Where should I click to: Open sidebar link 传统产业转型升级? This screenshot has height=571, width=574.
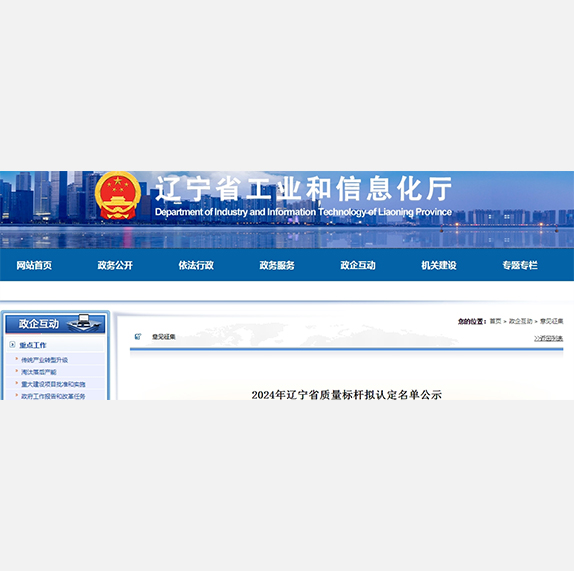(x=44, y=360)
